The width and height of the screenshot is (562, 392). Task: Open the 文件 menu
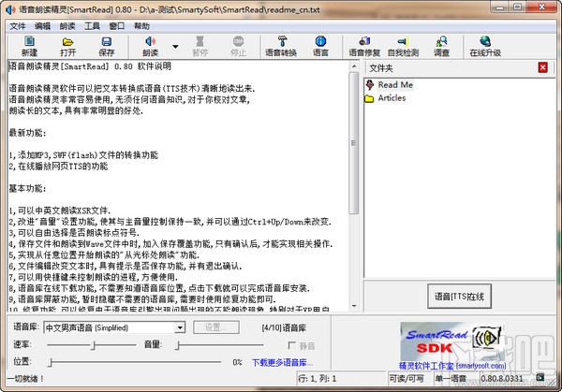pyautogui.click(x=18, y=26)
